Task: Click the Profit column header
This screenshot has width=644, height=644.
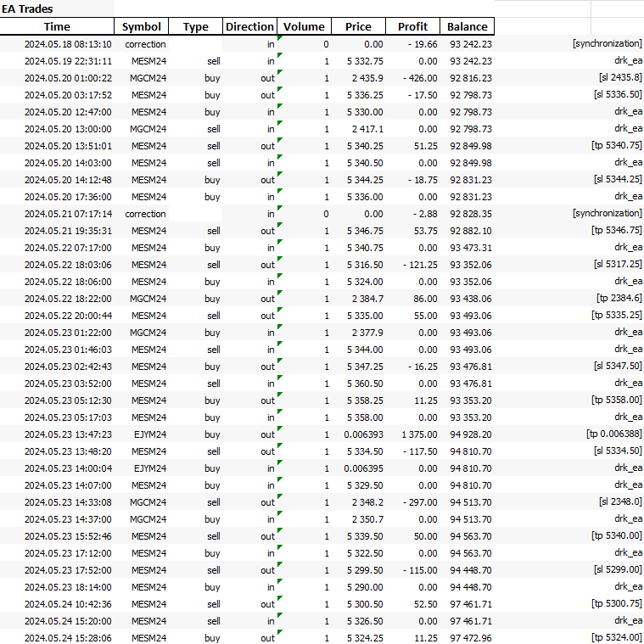Action: [412, 26]
